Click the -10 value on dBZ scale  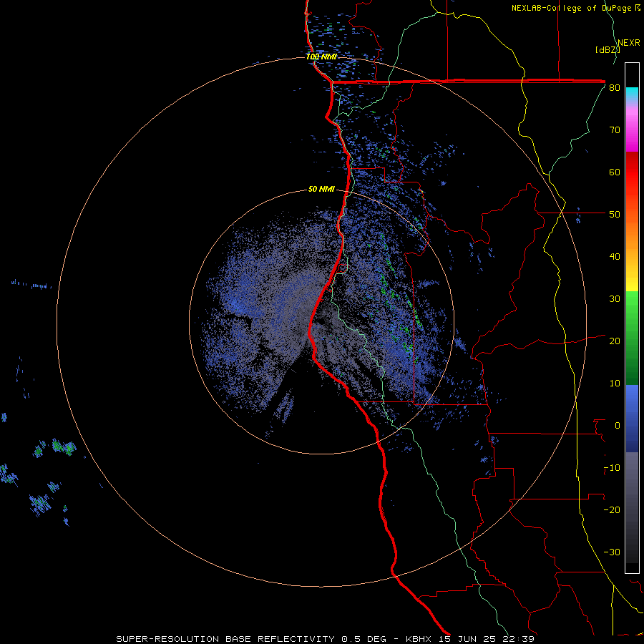(612, 468)
